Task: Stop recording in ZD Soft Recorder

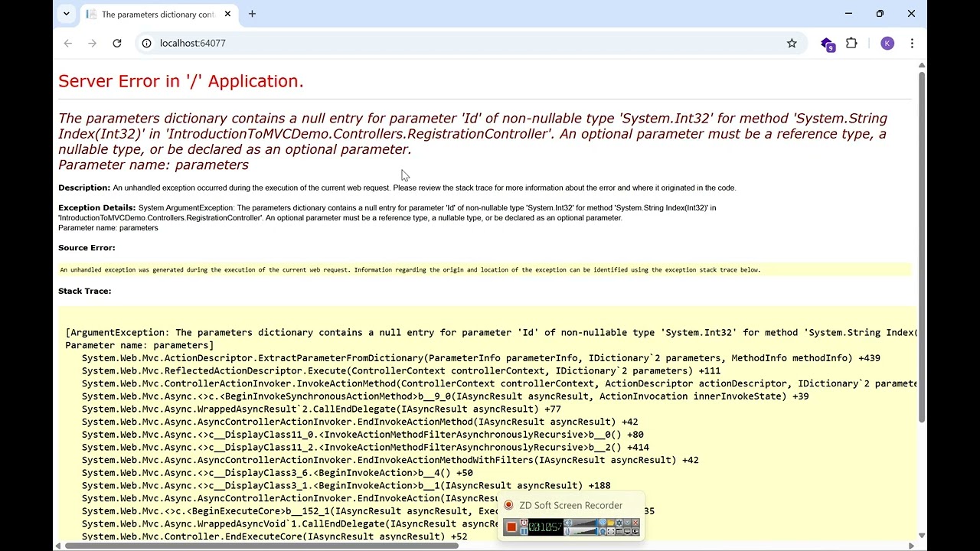Action: pos(511,527)
